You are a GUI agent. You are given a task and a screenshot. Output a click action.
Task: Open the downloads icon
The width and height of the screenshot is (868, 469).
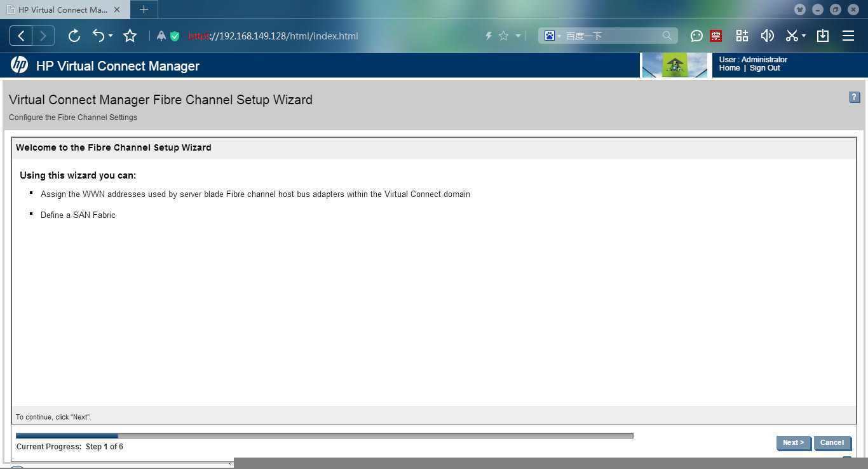click(x=822, y=36)
